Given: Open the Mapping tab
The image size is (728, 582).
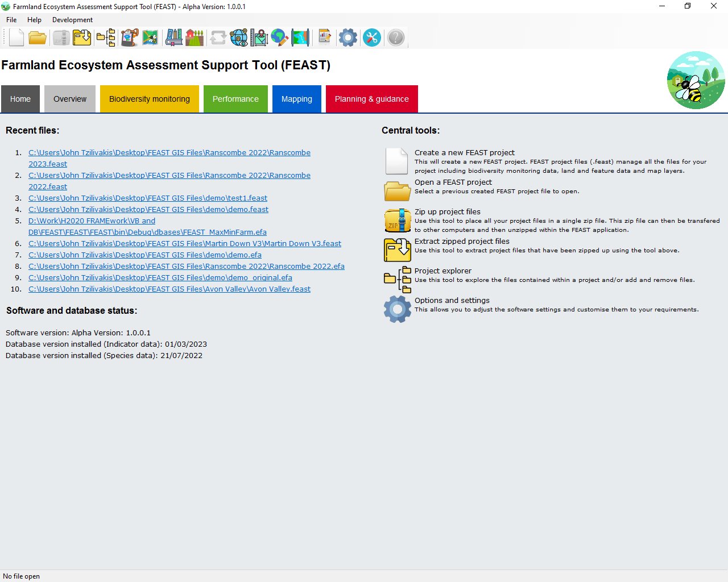Looking at the screenshot, I should (x=296, y=99).
